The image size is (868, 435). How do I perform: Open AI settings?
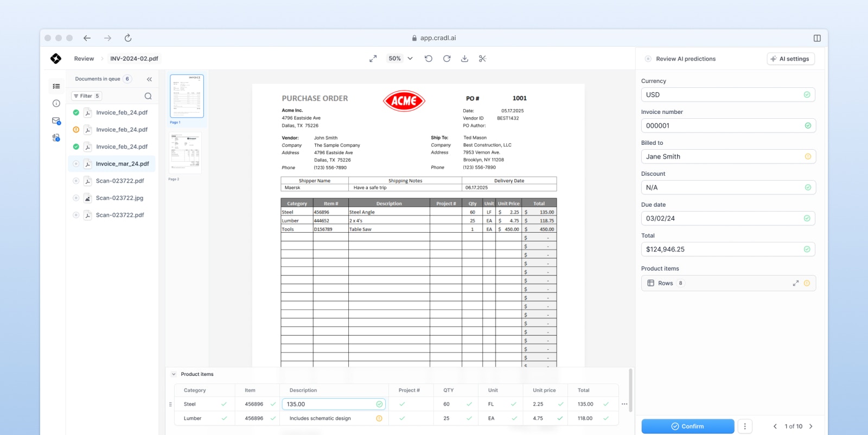tap(791, 59)
